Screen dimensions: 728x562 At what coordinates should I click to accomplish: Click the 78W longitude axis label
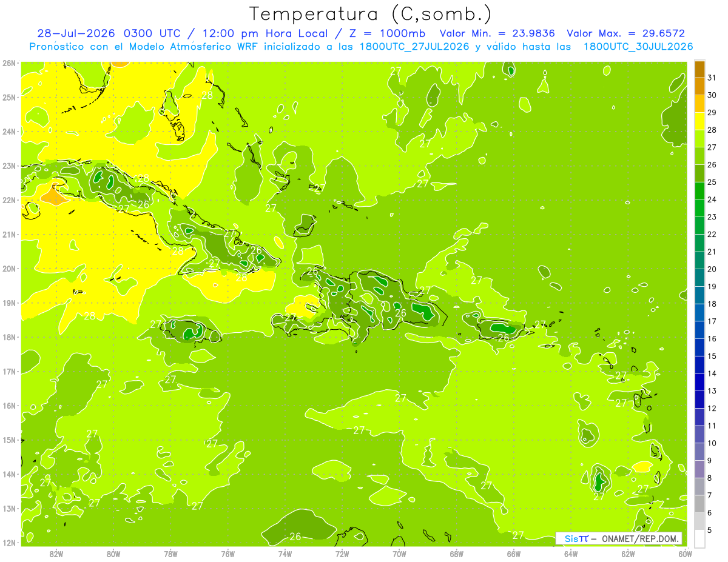[170, 554]
